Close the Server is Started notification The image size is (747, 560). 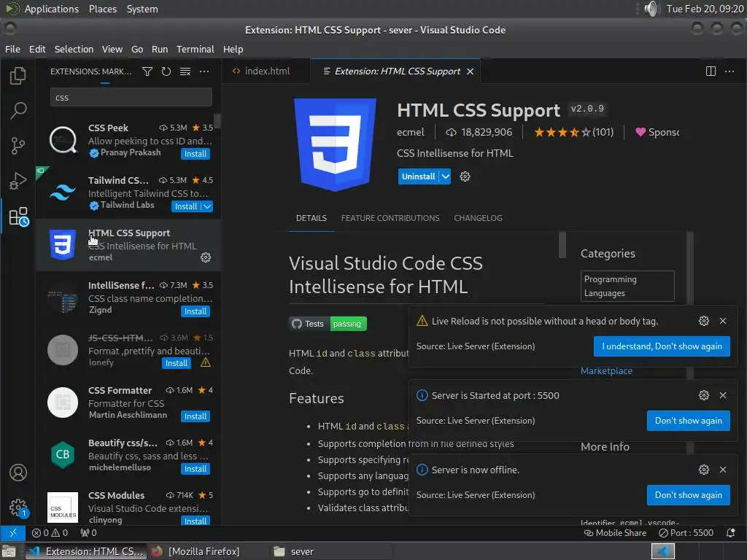pos(723,395)
